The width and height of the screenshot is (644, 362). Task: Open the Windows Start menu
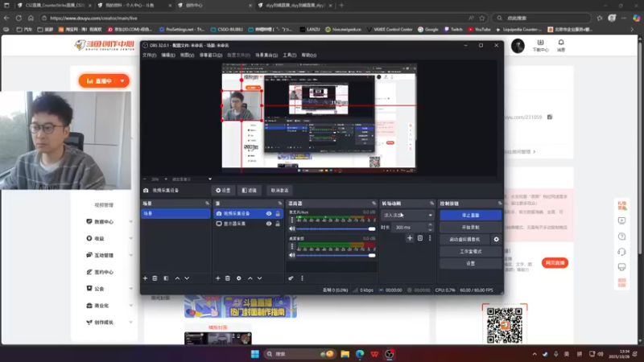tap(254, 354)
